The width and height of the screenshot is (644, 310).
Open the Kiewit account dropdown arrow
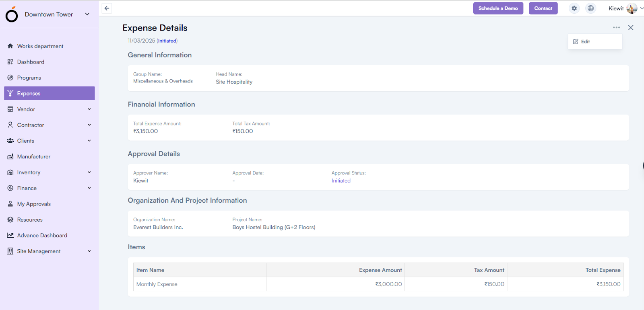(642, 8)
